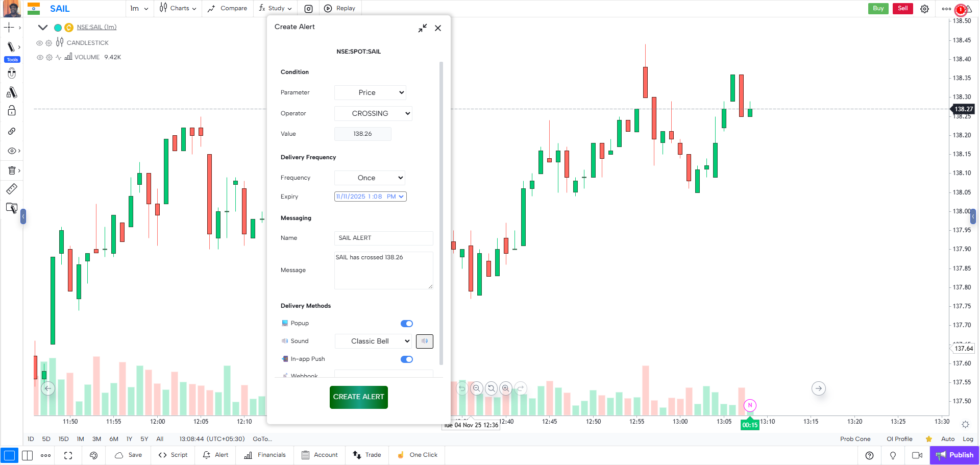Screen dimensions: 980x465
Task: Toggle the Popup delivery switch
Action: click(407, 324)
